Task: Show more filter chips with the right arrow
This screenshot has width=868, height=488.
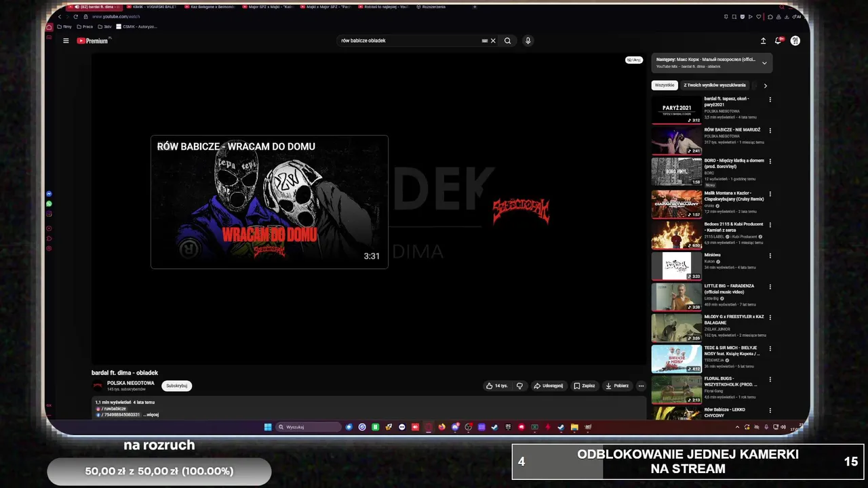Action: (x=765, y=85)
